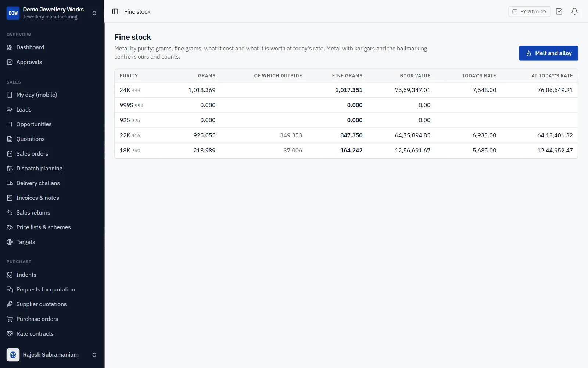Viewport: 588px width, 368px height.
Task: Click the 12,56,691.67 book value cell
Action: coord(413,151)
